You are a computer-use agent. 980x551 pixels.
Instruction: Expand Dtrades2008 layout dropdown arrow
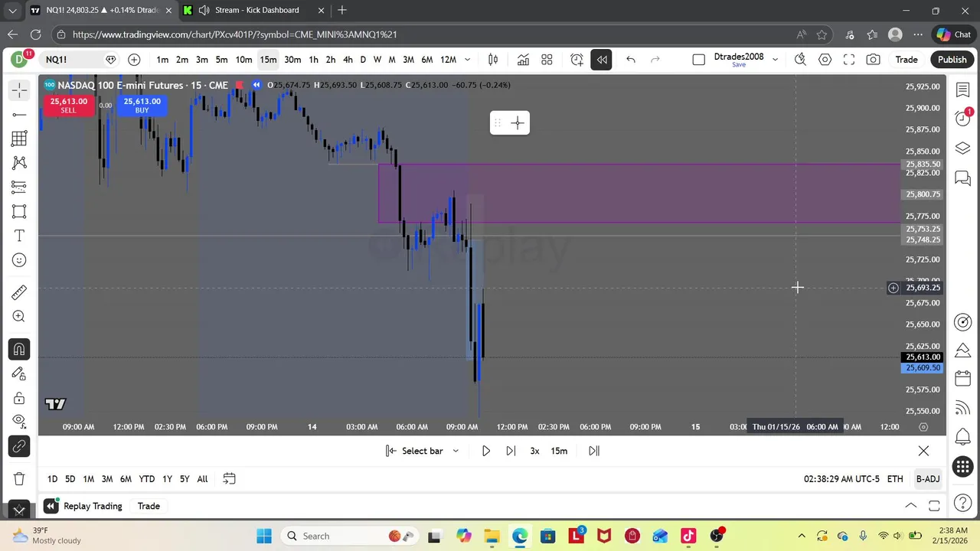tap(775, 60)
